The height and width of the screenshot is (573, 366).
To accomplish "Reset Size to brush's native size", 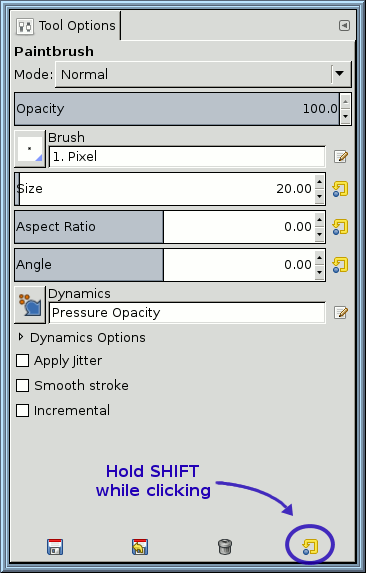I will 340,189.
